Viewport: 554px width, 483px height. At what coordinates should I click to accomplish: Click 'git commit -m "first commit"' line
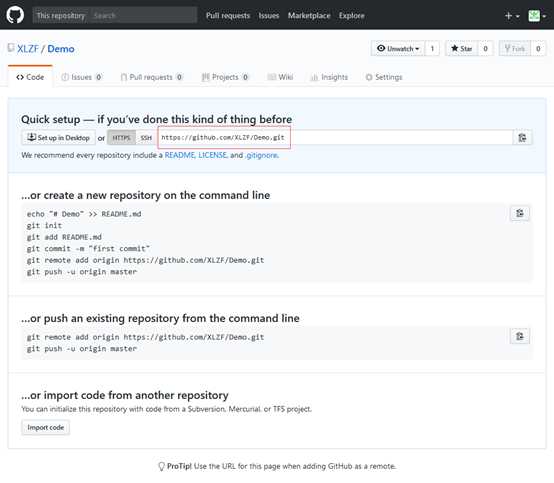(88, 249)
